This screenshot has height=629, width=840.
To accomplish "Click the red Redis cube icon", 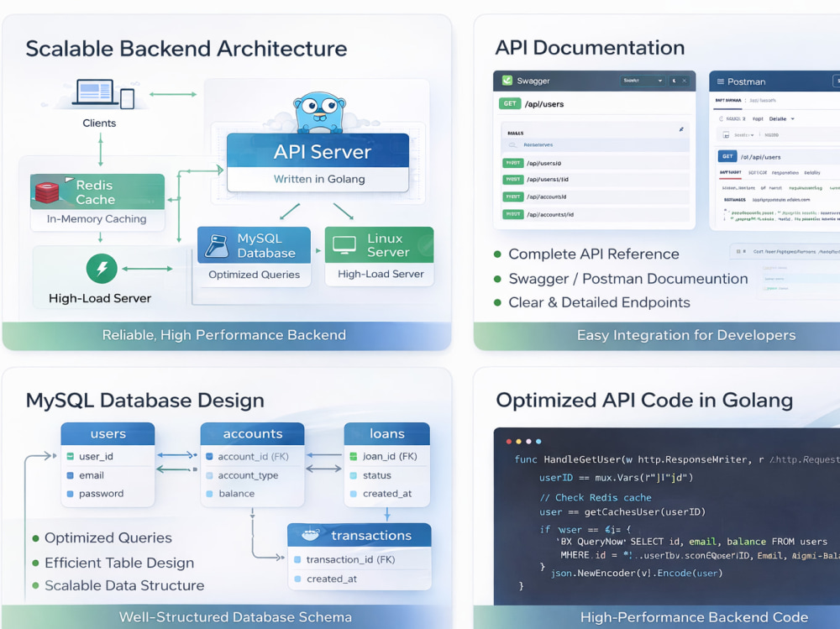I will click(47, 193).
